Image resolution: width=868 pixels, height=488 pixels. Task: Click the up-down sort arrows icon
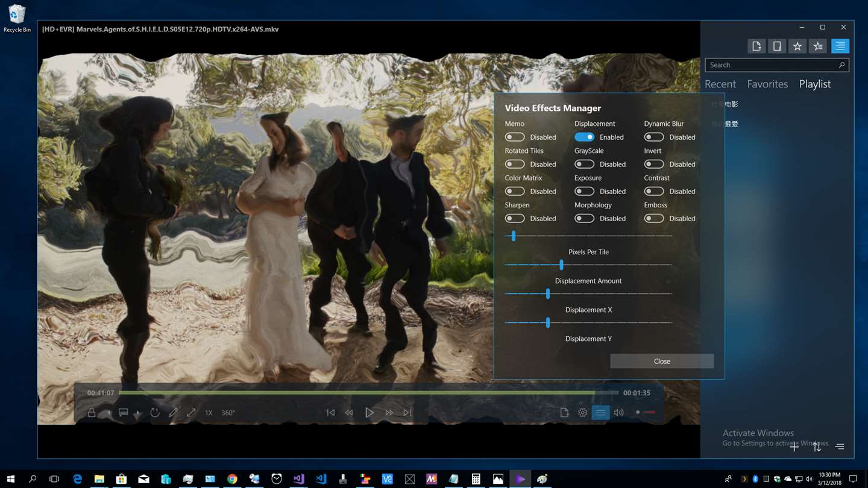(817, 446)
